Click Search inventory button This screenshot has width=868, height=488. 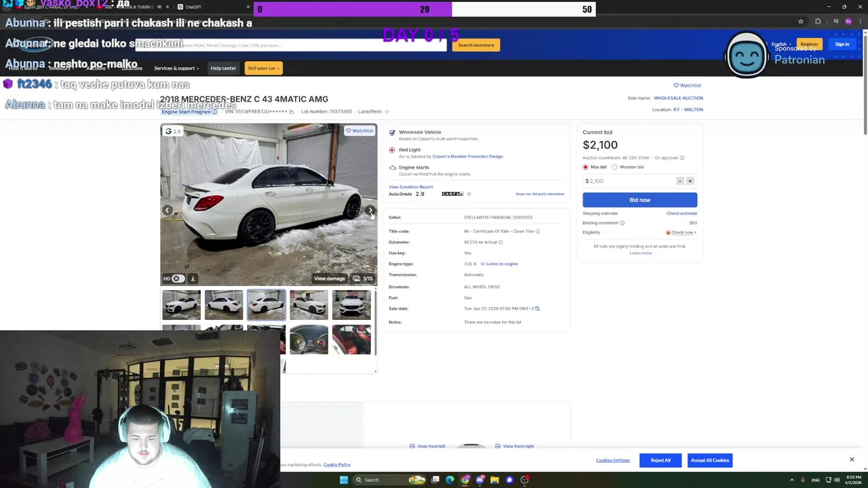[x=475, y=45]
